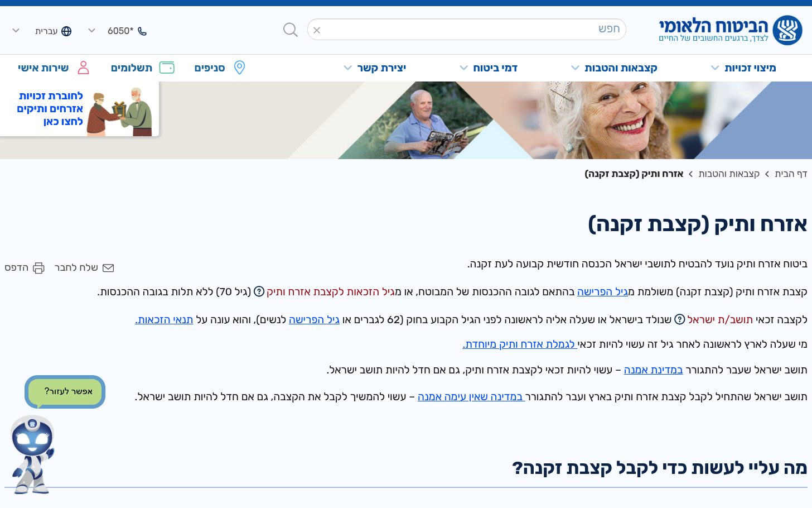Image resolution: width=812 pixels, height=508 pixels.
Task: Open the במדינה שאין עימה אמנה link
Action: 471,397
